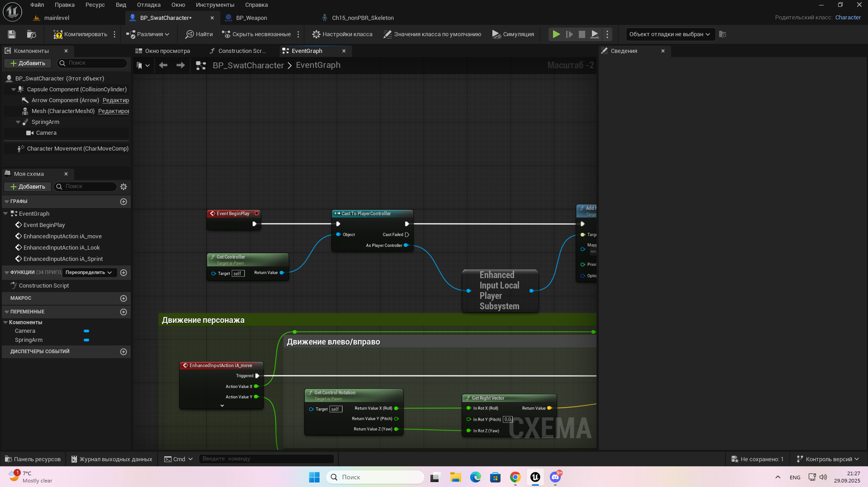Select EnhancedInputAction iA_Sprint event
Screen dimensions: 868x487
pyautogui.click(x=63, y=259)
